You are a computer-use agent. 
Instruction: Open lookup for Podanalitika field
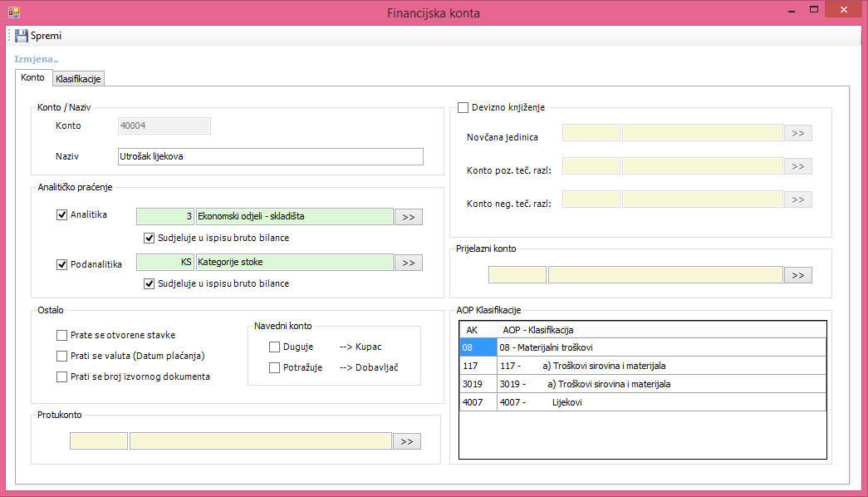pyautogui.click(x=408, y=263)
